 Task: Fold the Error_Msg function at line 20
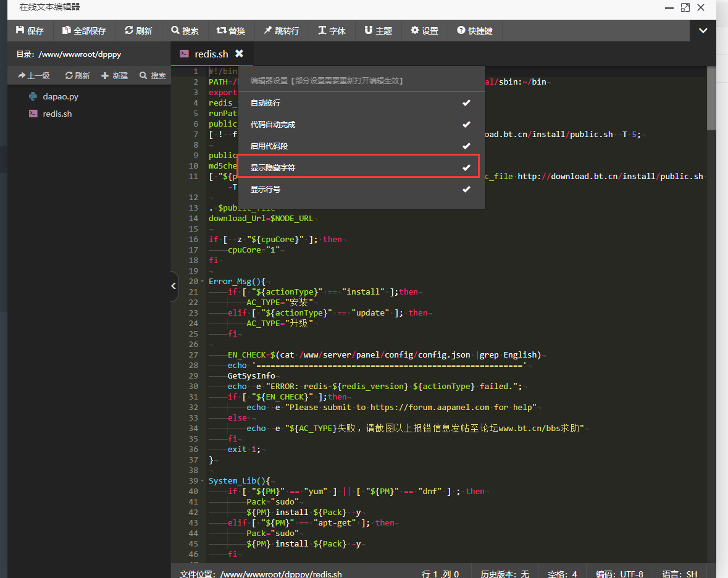pos(203,282)
